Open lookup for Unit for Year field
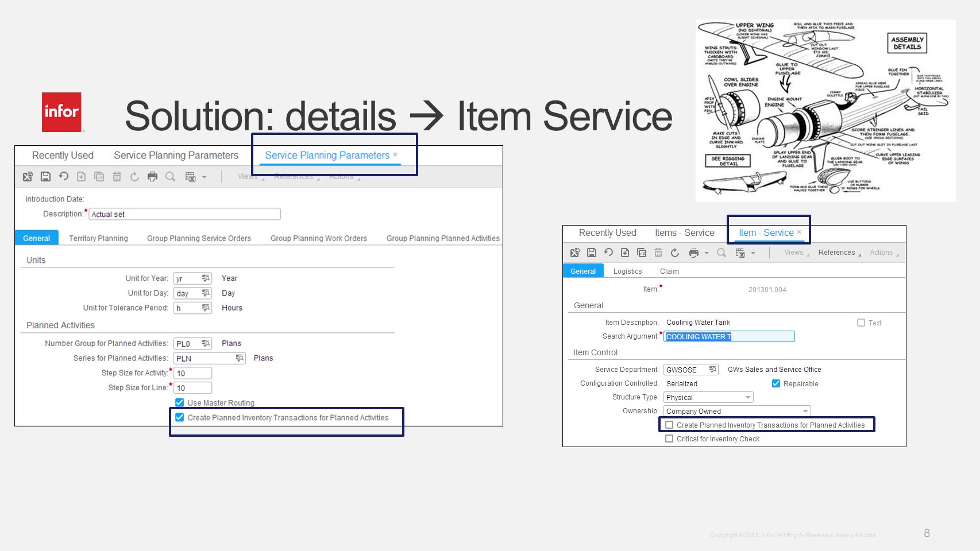The width and height of the screenshot is (980, 551). 206,278
